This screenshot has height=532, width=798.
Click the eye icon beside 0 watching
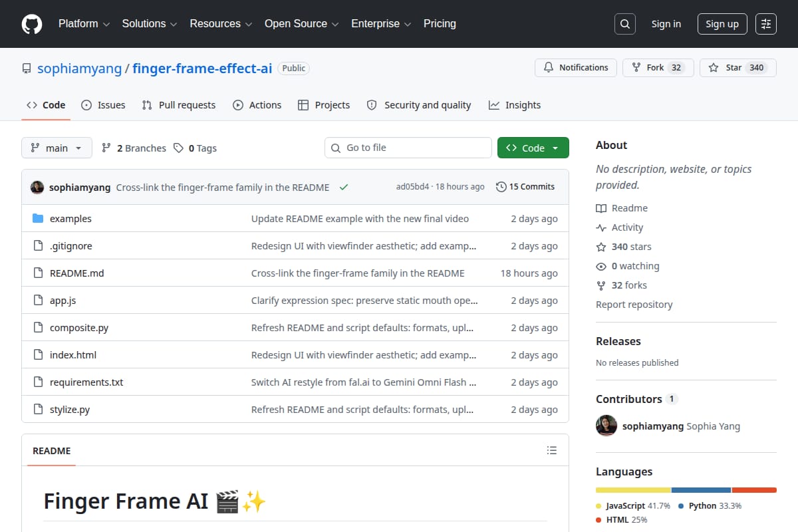click(601, 266)
